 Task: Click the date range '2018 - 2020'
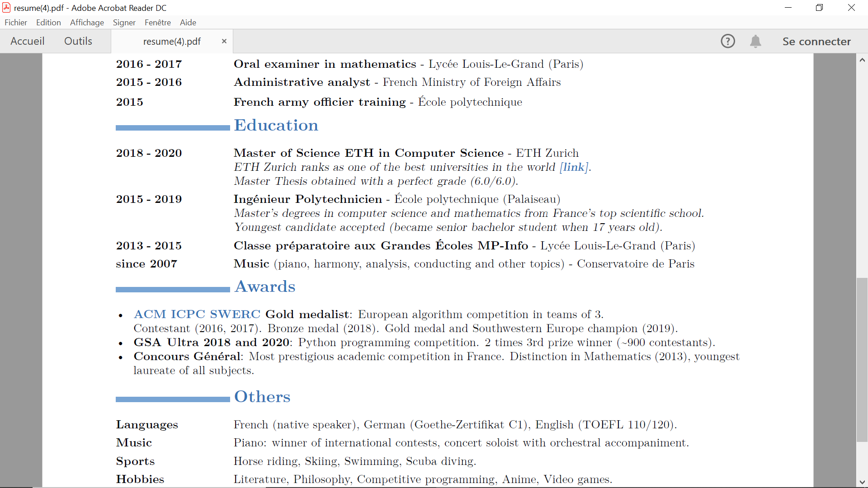coord(149,153)
